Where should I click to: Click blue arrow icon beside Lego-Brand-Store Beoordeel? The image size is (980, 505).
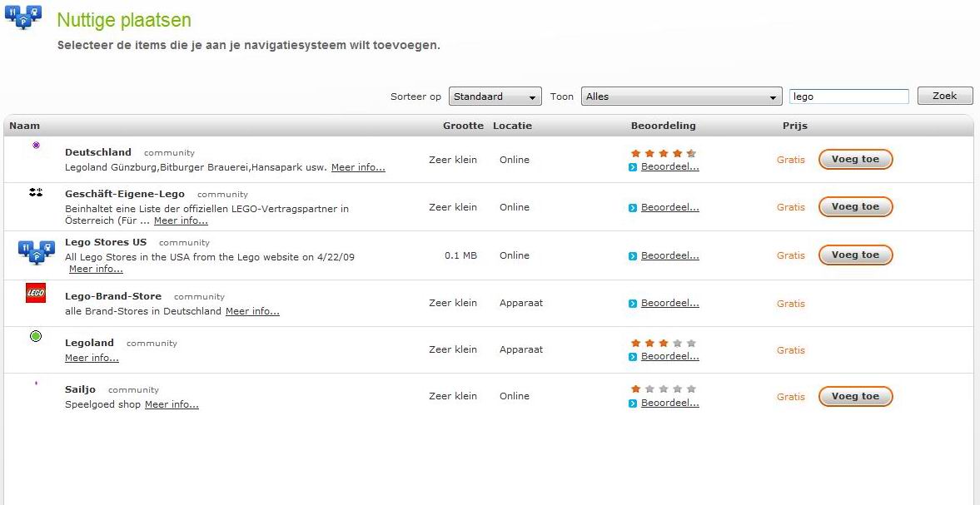coord(633,304)
